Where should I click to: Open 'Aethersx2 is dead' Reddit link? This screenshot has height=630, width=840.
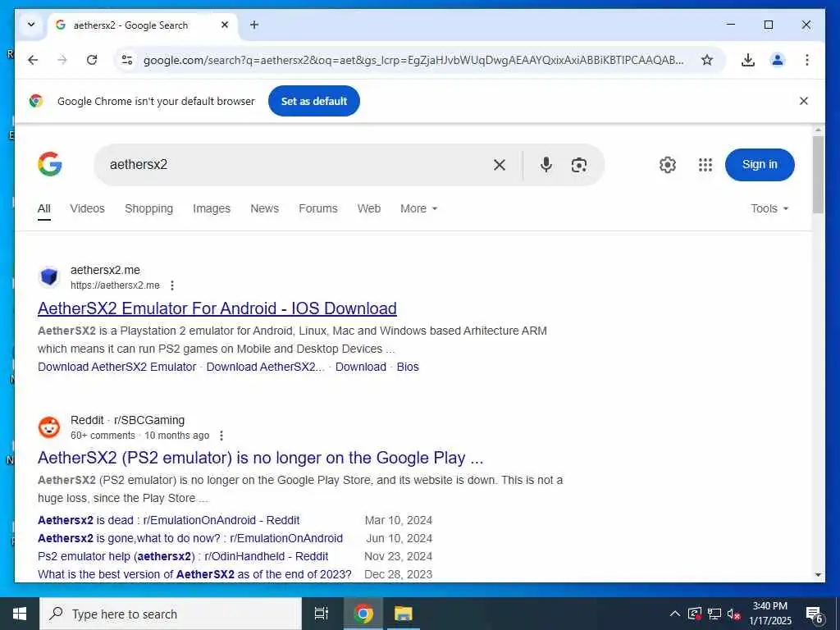tap(169, 520)
